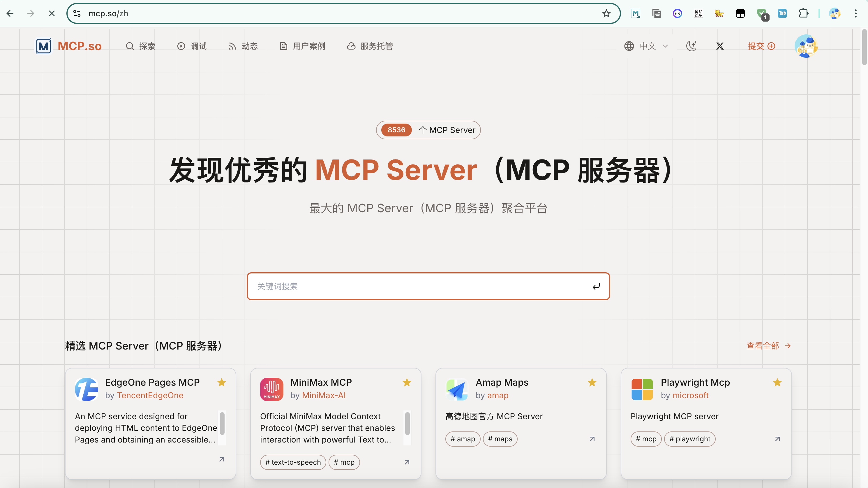Open Chrome three-dot menu
The height and width of the screenshot is (488, 868).
click(x=855, y=13)
